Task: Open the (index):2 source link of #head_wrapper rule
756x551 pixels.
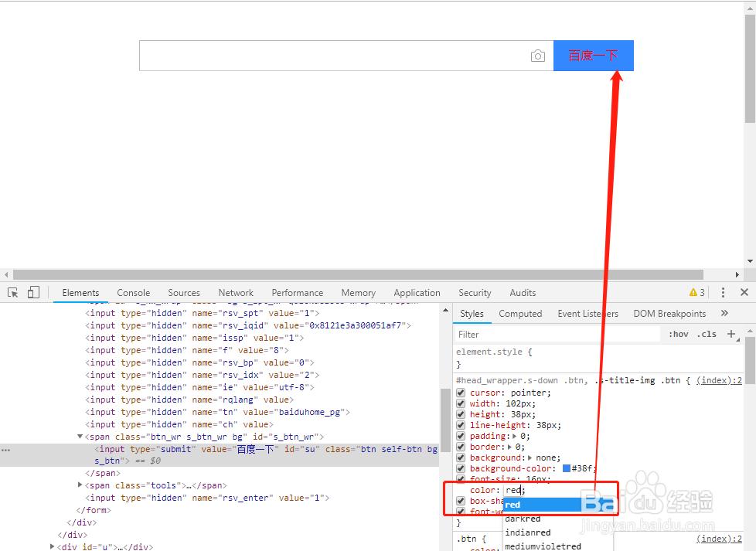Action: pos(719,380)
